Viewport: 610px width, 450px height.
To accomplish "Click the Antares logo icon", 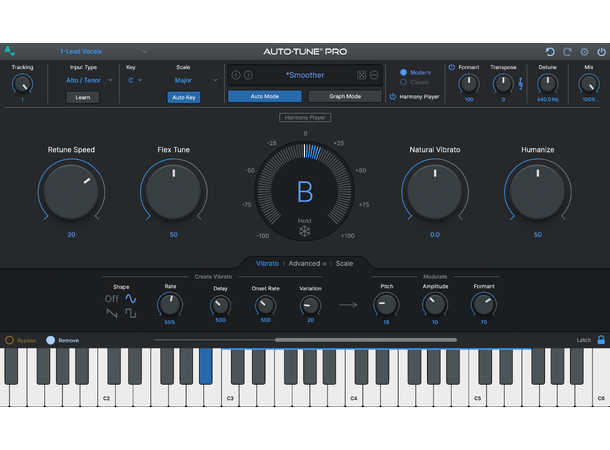I will tap(10, 51).
